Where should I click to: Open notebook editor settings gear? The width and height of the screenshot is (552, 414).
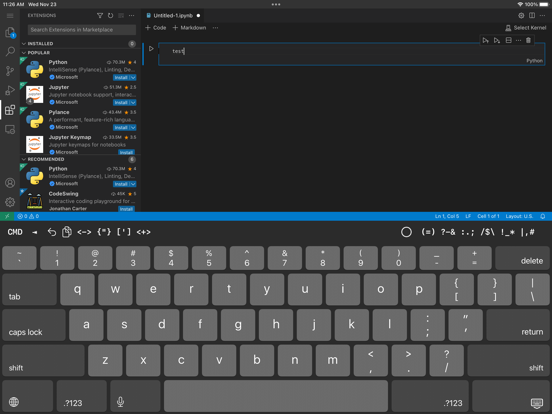[521, 15]
